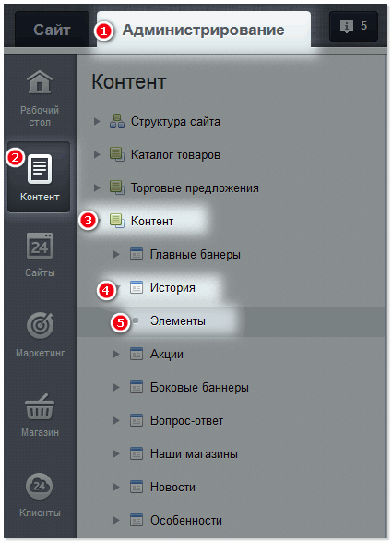Click the Наши магазины list icon
Image resolution: width=392 pixels, height=543 pixels.
click(137, 453)
